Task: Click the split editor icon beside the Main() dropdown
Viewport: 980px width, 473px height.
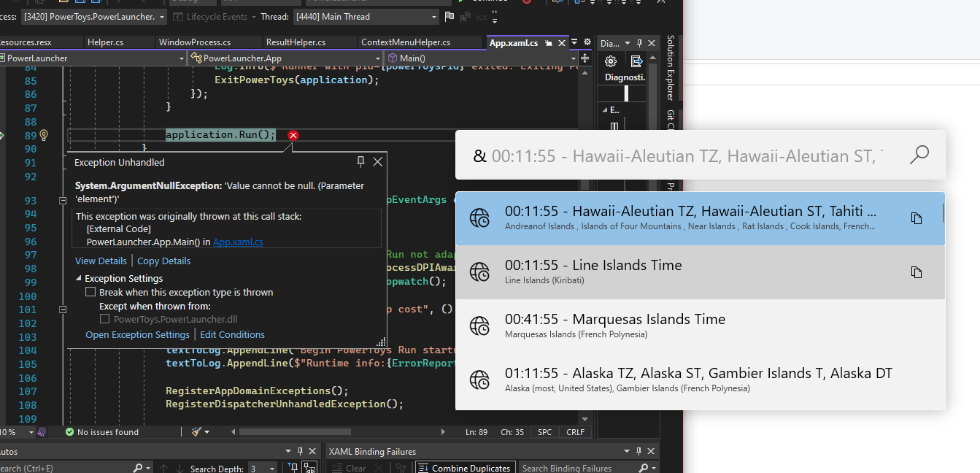Action: click(x=585, y=58)
